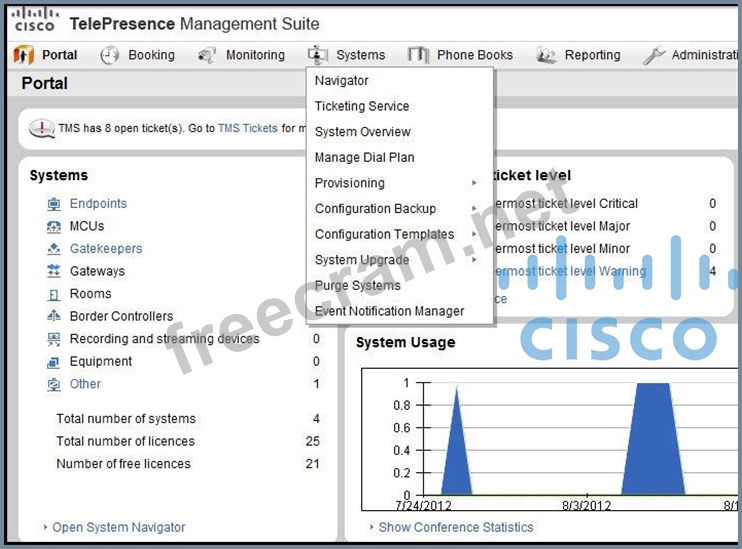Show Conference Statistics link
This screenshot has height=549, width=742.
(x=456, y=527)
